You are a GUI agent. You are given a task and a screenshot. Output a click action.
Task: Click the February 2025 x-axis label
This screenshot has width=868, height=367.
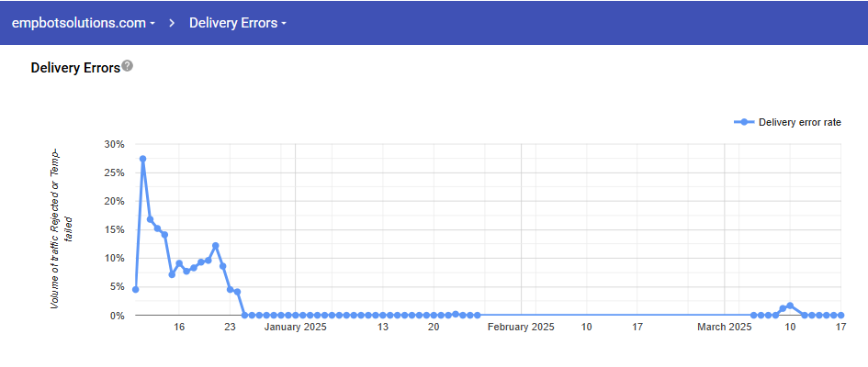(521, 327)
